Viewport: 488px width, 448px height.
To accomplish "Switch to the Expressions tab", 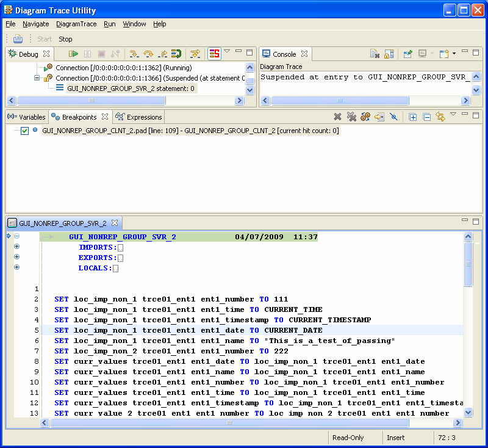I will [x=140, y=117].
